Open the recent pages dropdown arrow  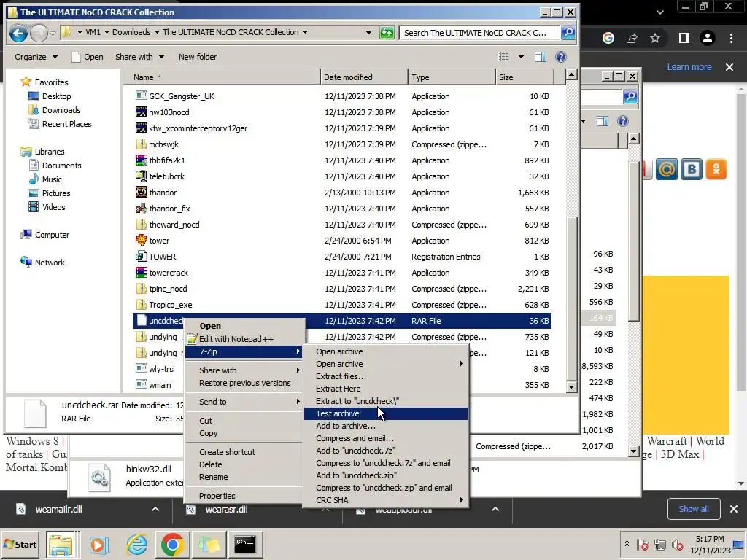[53, 34]
